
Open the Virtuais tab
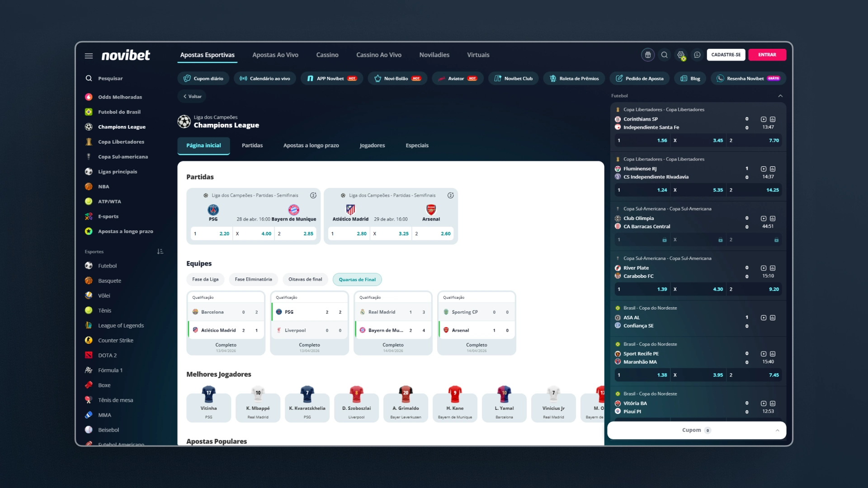pos(478,55)
